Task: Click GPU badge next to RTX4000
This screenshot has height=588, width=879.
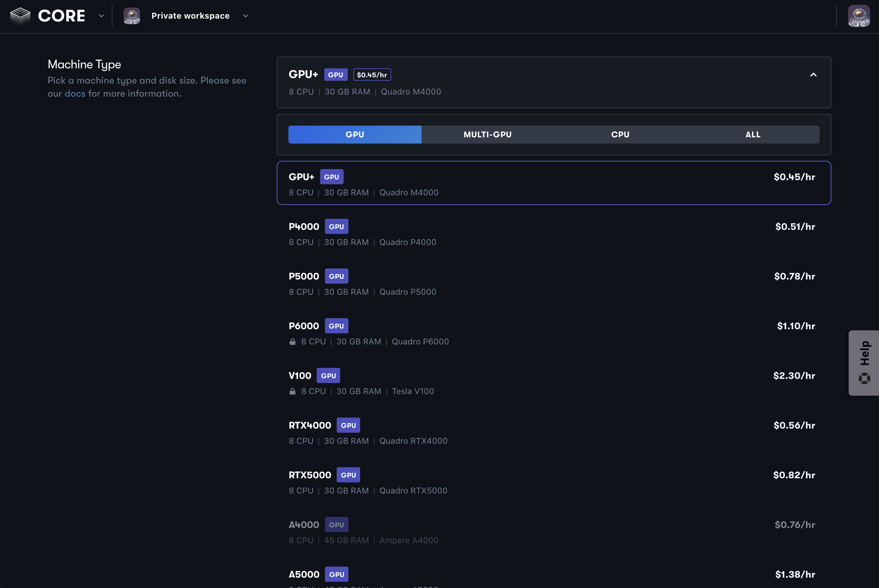Action: pos(348,425)
